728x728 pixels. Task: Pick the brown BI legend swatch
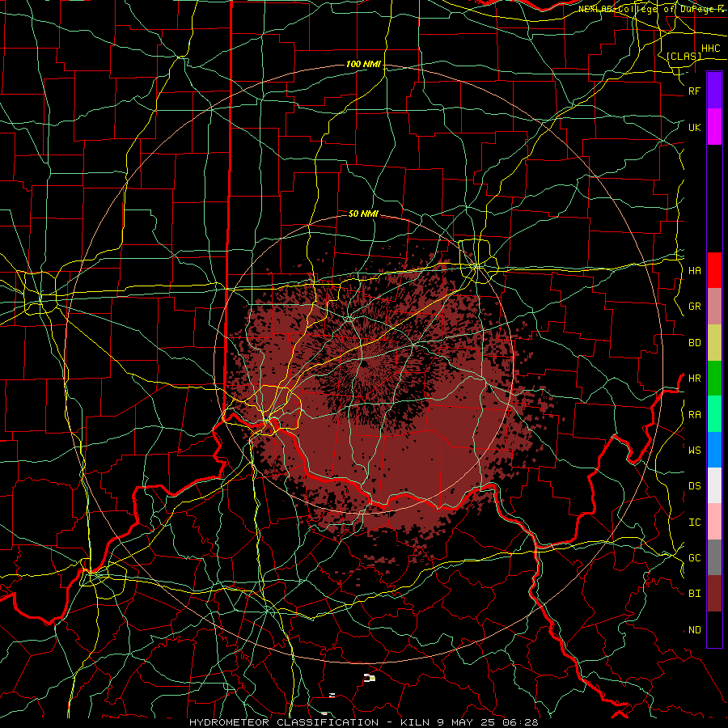pos(714,594)
